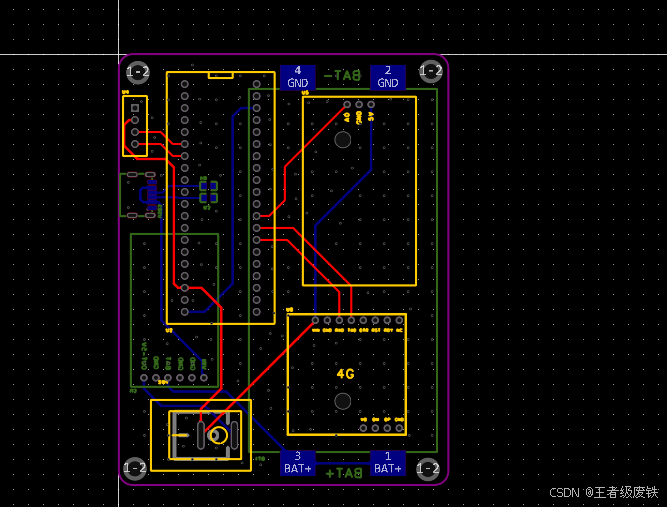Select the blue trace joining both BAT+ pads

coord(343,463)
